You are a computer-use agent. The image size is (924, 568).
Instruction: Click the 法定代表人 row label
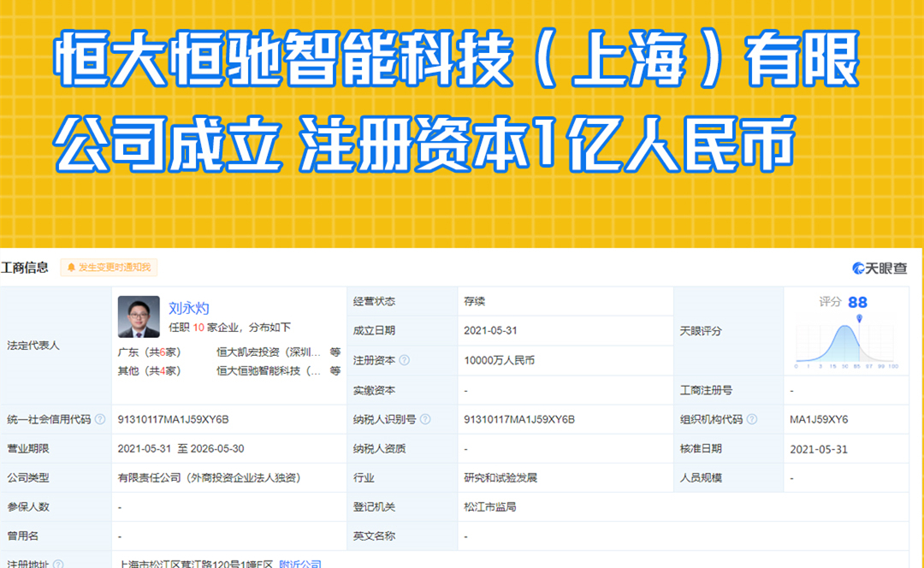pyautogui.click(x=33, y=346)
